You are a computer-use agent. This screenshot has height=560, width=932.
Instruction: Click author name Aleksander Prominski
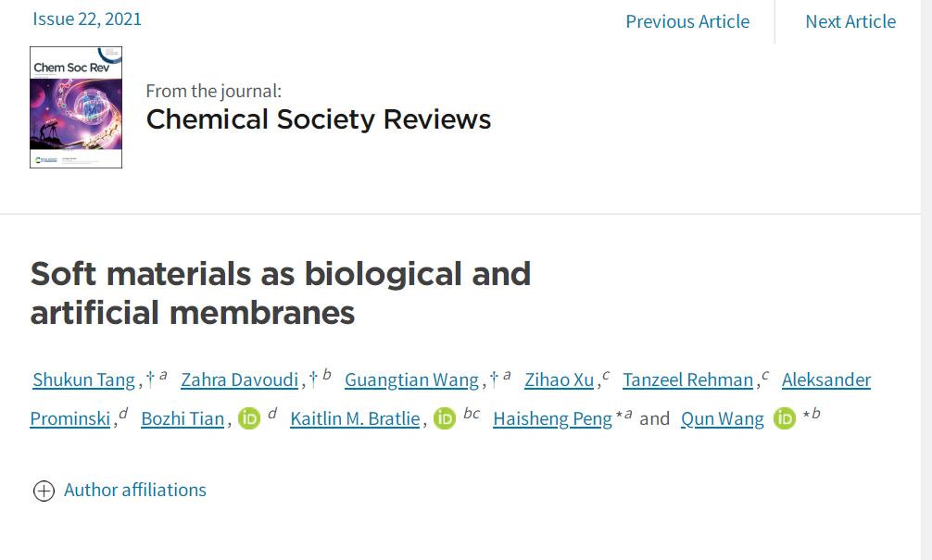tap(825, 380)
